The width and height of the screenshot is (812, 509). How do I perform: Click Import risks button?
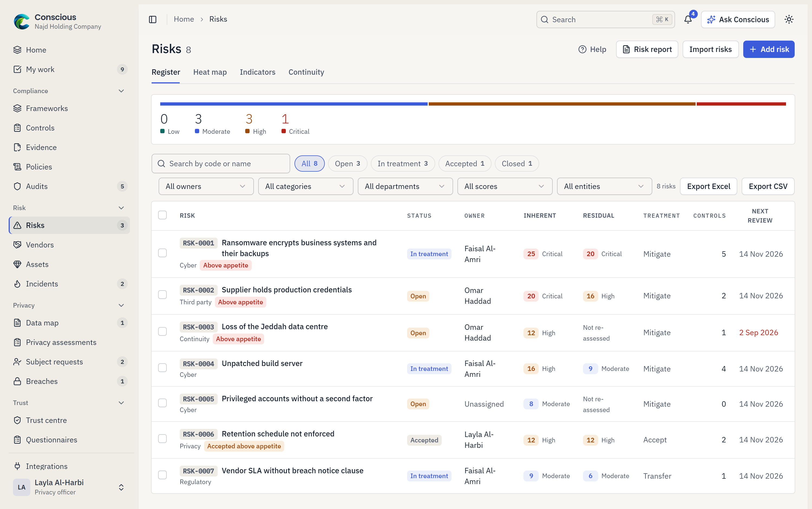click(710, 50)
